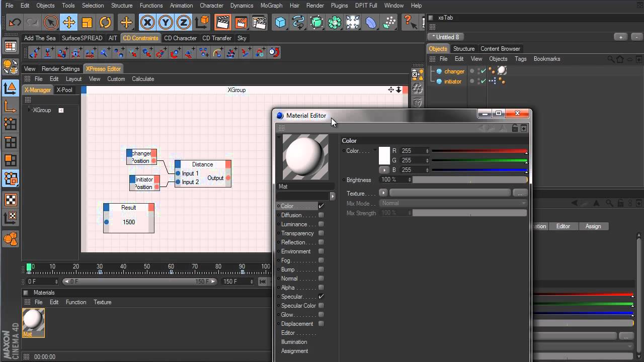Toggle the Y axis lock

coord(166,22)
